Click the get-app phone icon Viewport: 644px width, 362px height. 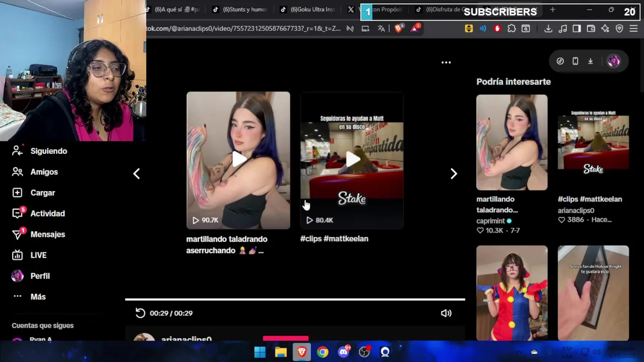click(575, 61)
